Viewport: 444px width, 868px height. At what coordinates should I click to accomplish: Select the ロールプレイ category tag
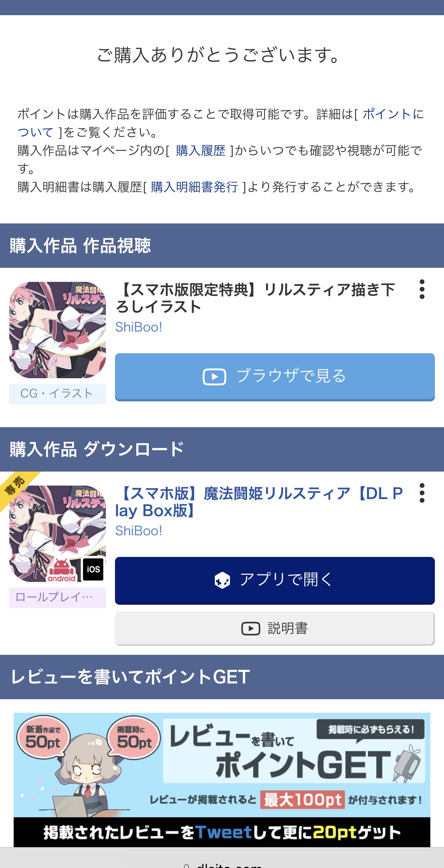(57, 598)
